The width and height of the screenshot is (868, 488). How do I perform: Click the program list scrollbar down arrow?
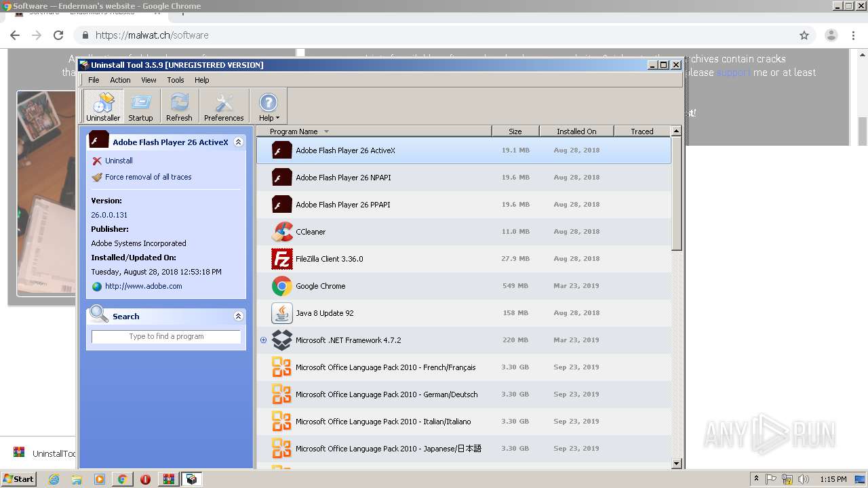pyautogui.click(x=676, y=464)
